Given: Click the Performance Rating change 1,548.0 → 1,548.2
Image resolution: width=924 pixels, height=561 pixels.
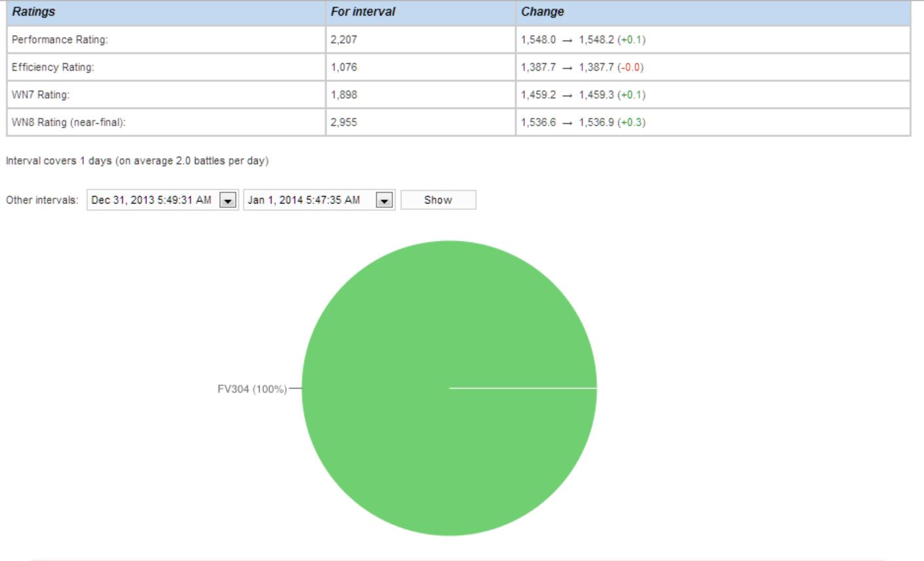Looking at the screenshot, I should pos(583,40).
